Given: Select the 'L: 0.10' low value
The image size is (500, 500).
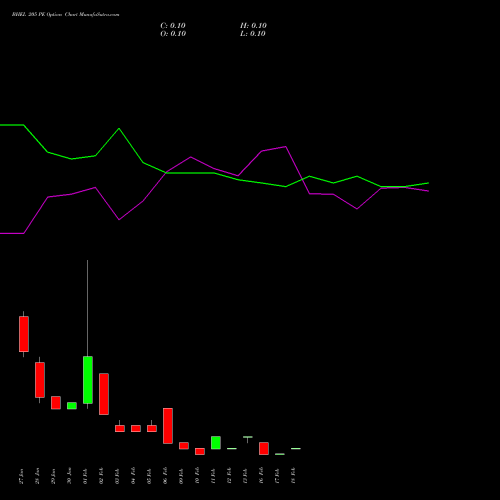Looking at the screenshot, I should click(253, 34).
